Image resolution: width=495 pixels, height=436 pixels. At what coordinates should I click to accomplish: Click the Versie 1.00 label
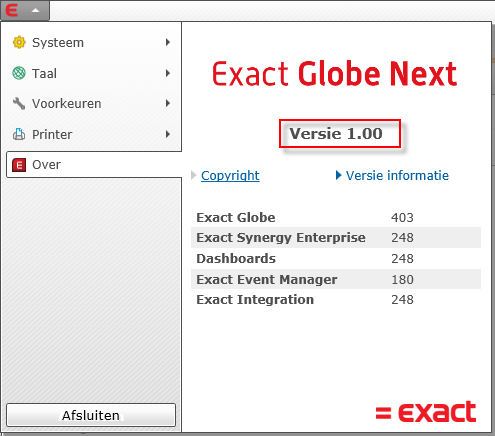tap(336, 134)
